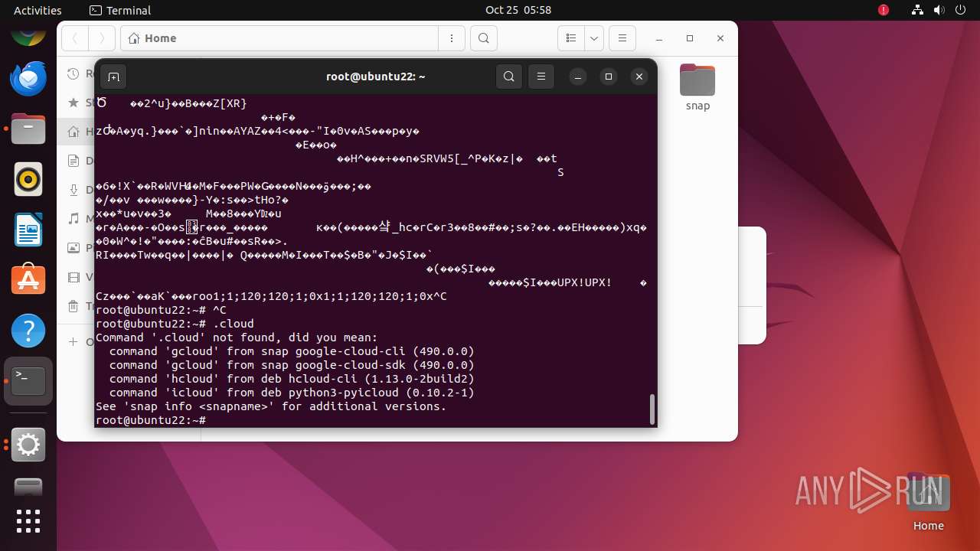
Task: Minimize the Files window
Action: click(659, 38)
